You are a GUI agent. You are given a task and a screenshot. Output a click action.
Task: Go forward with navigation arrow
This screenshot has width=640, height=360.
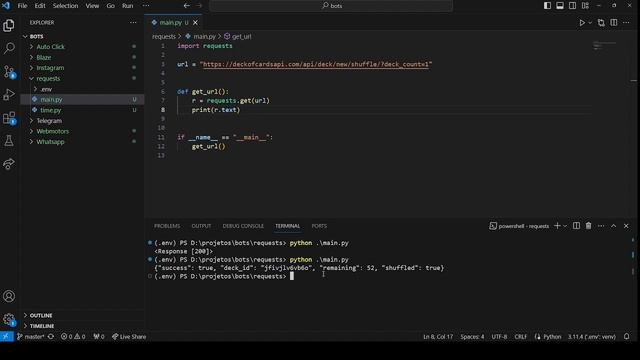[x=199, y=6]
